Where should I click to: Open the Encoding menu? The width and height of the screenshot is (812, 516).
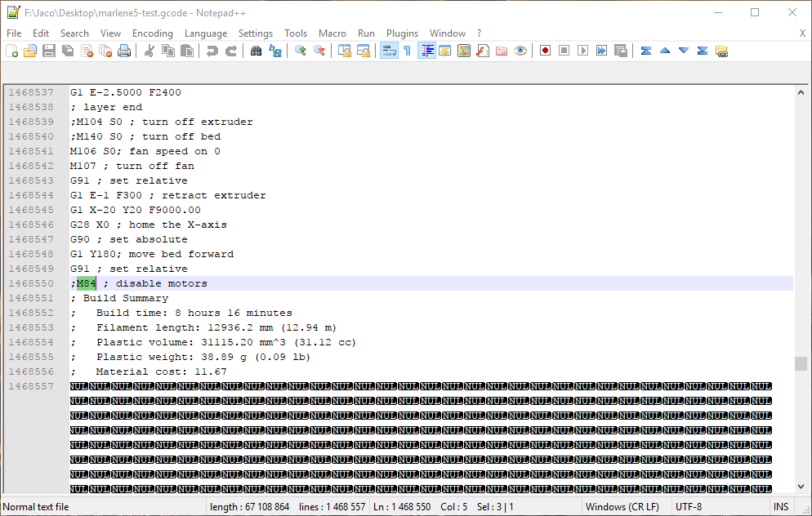[152, 33]
